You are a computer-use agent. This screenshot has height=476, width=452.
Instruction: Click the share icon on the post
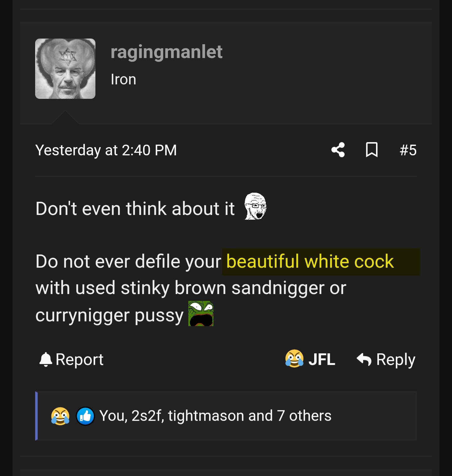pos(338,150)
